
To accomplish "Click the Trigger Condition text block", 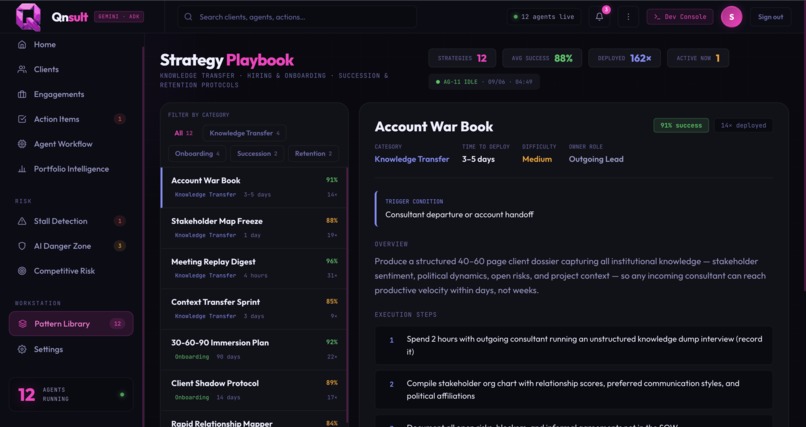I will [573, 209].
